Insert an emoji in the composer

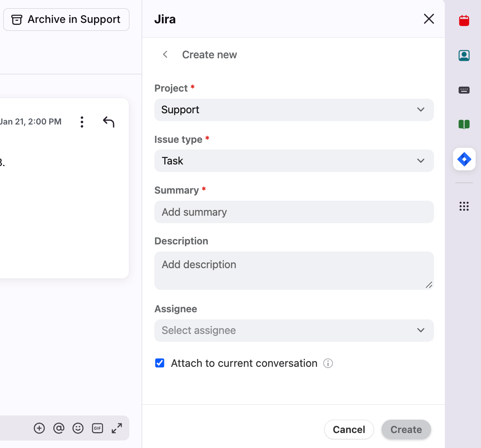pos(78,428)
